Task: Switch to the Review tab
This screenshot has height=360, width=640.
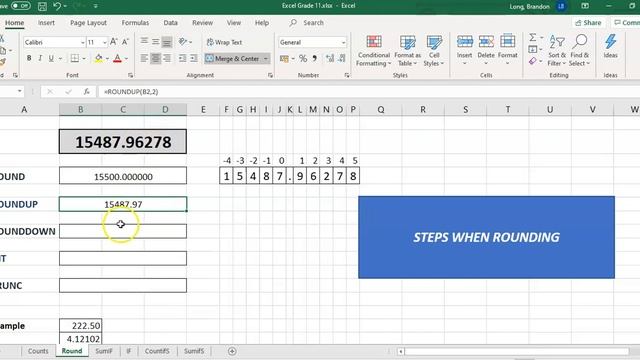Action: tap(202, 23)
